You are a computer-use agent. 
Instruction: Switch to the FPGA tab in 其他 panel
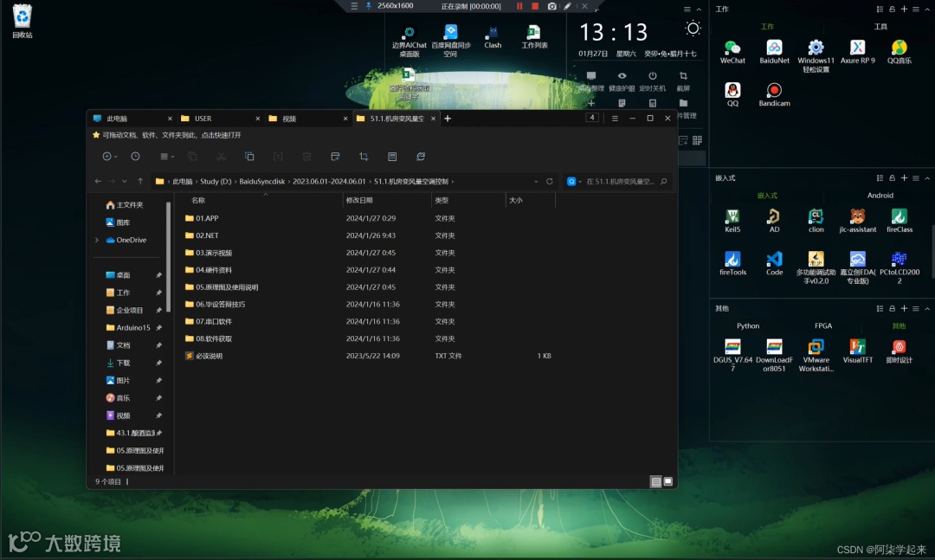click(823, 326)
